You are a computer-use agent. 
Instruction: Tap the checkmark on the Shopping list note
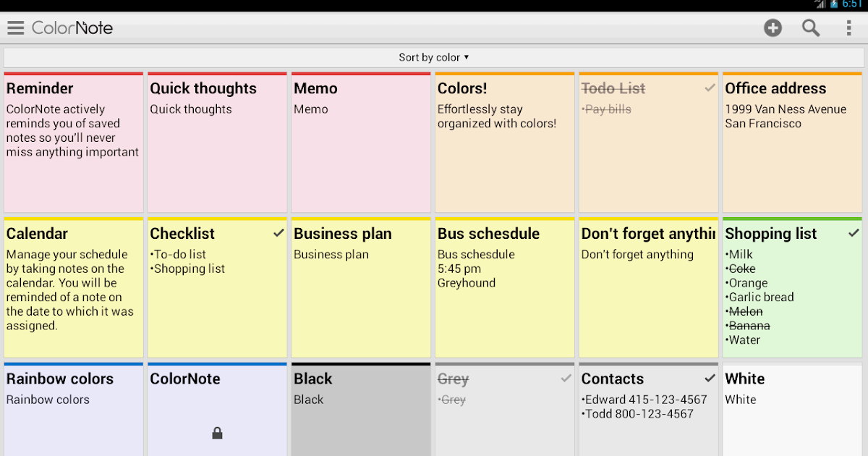coord(854,232)
